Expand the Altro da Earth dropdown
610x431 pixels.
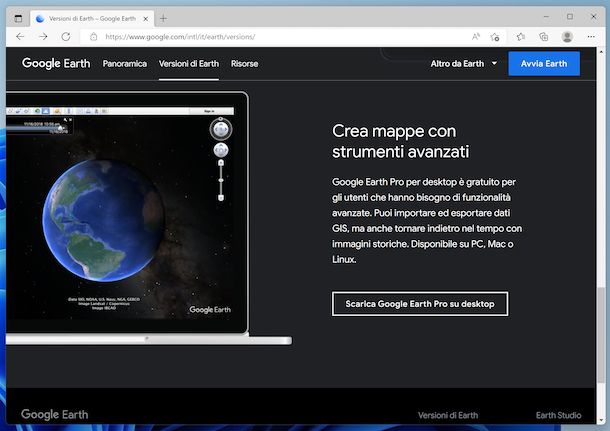463,63
